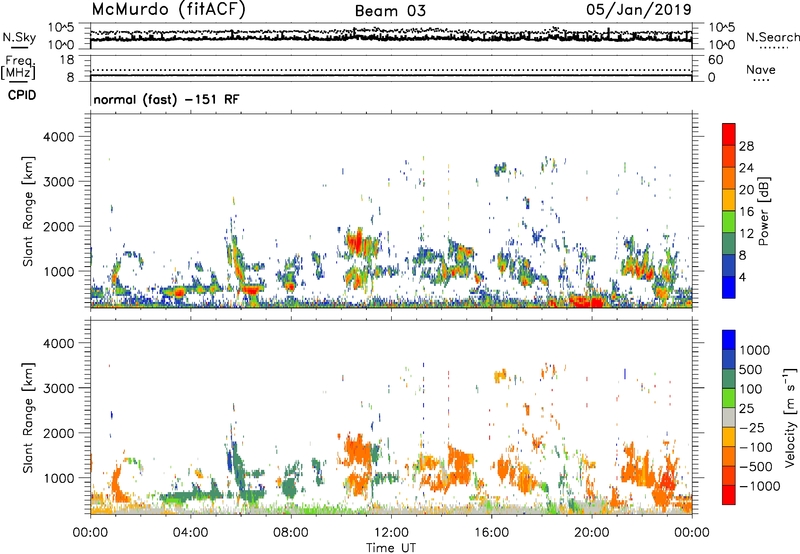Click the blue bottom of power colorbar
Screen dimensions: 800x554
click(x=729, y=287)
